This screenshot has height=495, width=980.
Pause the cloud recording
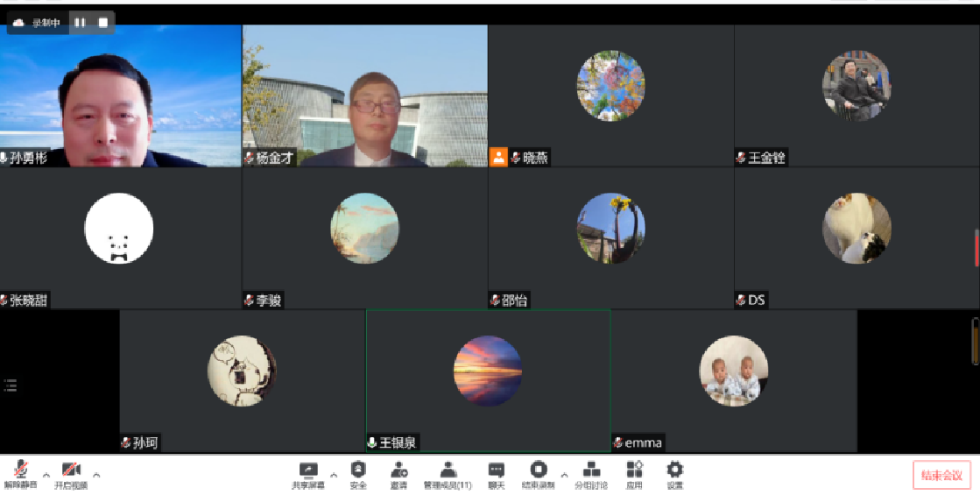pos(80,23)
